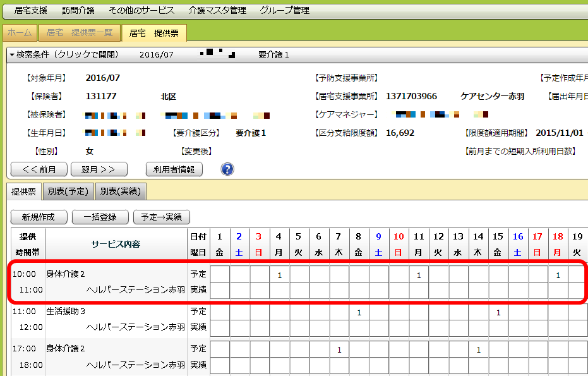Open the グループ管理 menu
588x376 pixels.
[284, 11]
